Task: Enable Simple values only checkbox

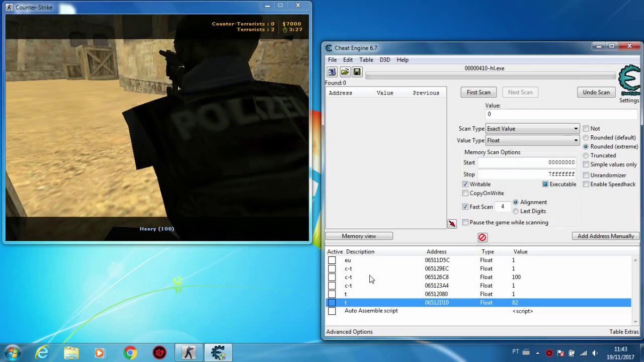Action: pos(586,164)
